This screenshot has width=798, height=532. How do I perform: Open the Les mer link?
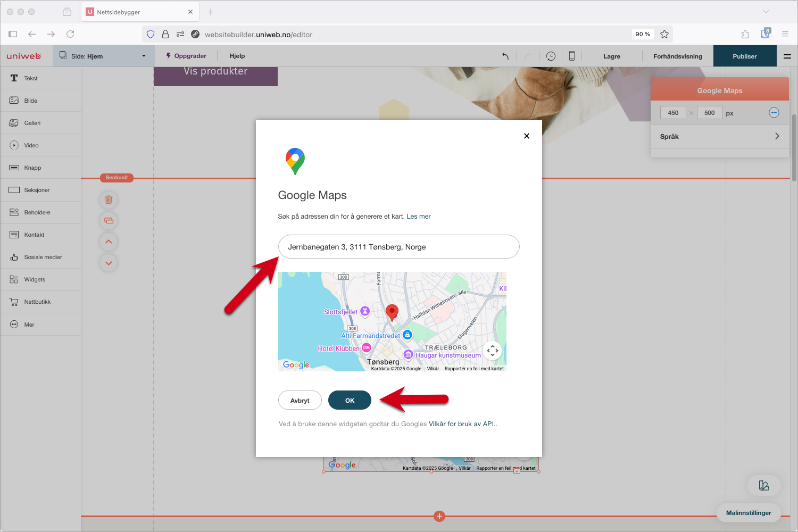point(419,217)
